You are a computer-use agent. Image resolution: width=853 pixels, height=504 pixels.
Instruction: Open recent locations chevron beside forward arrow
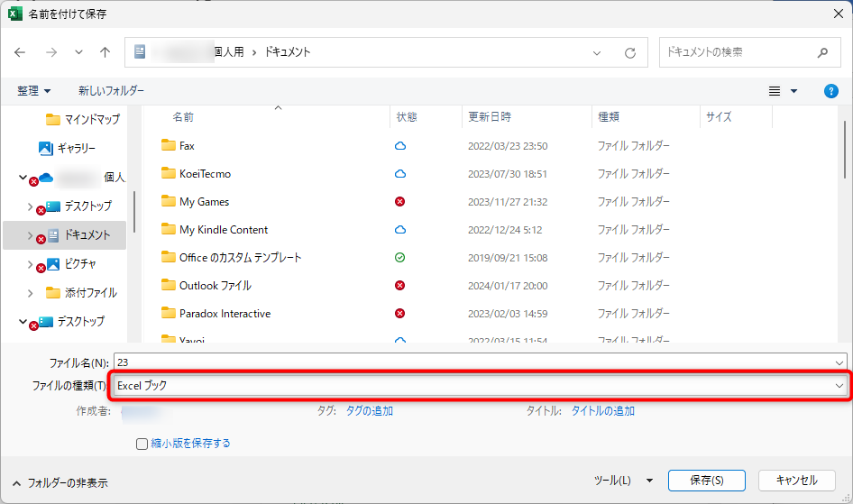(78, 52)
